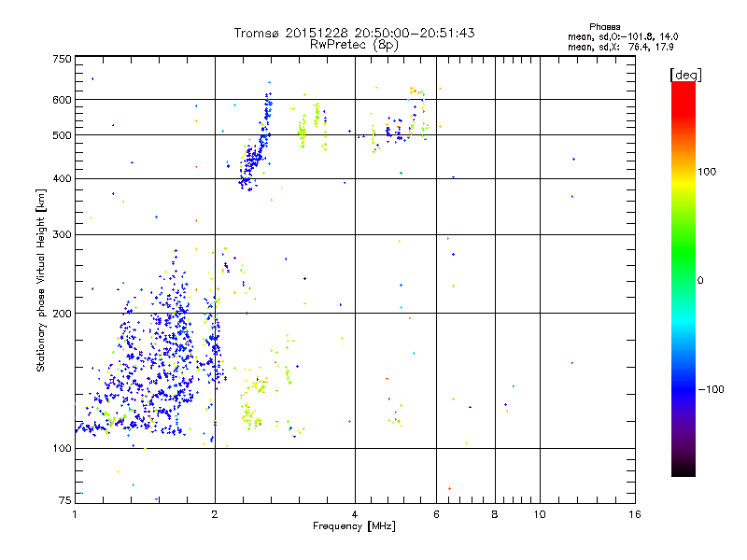Click the y-axis label "500"

pyautogui.click(x=62, y=135)
